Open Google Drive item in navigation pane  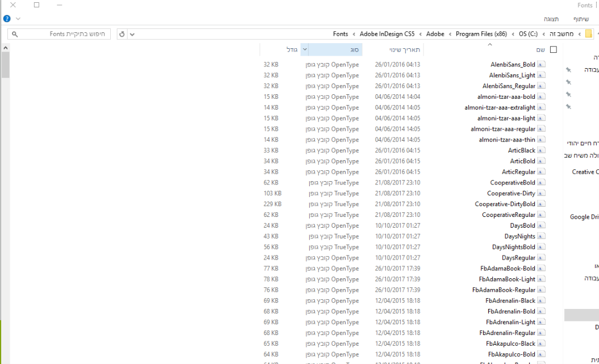pyautogui.click(x=584, y=217)
